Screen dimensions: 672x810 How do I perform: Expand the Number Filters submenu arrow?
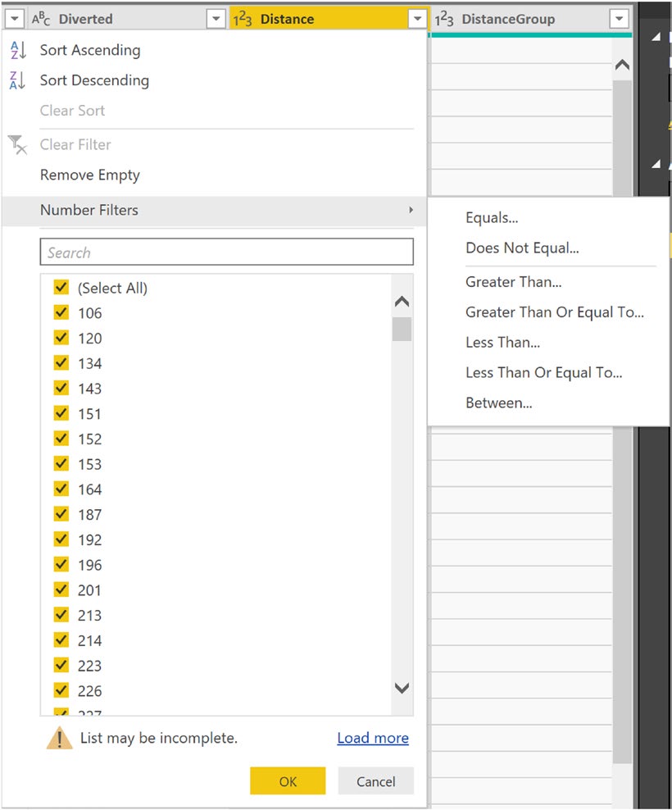pos(411,210)
